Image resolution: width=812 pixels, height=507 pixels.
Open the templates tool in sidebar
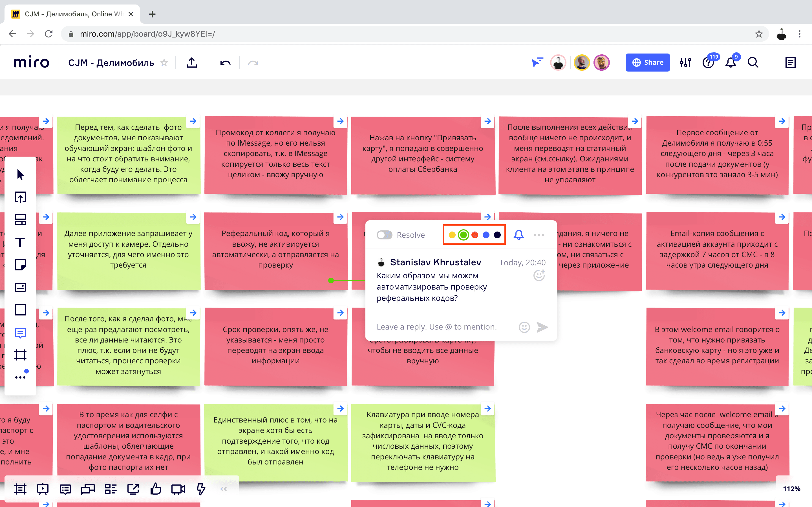(20, 220)
